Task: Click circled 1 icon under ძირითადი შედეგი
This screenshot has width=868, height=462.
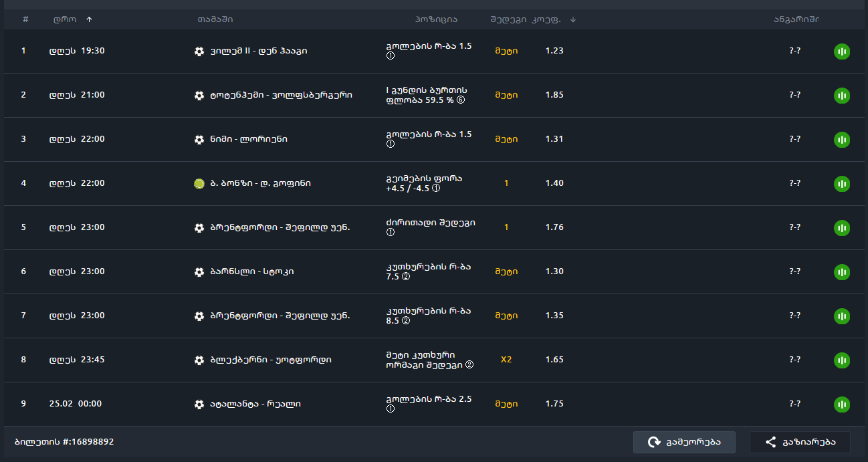Action: click(391, 233)
